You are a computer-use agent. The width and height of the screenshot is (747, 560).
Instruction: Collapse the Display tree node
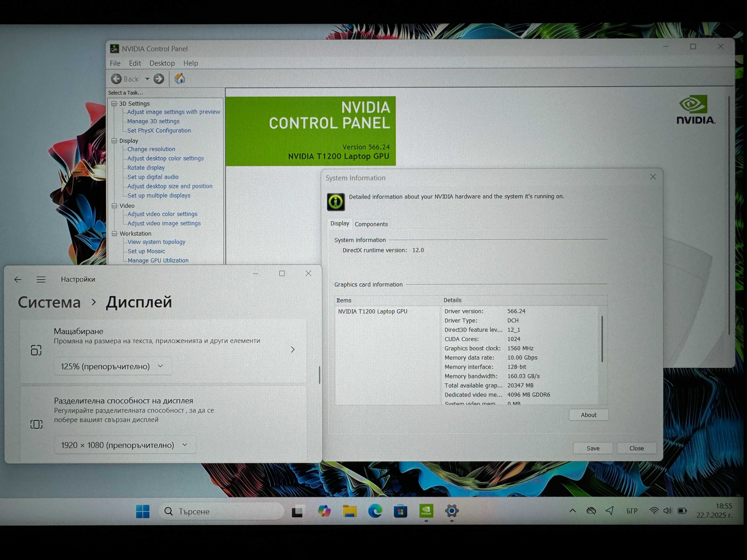point(114,140)
